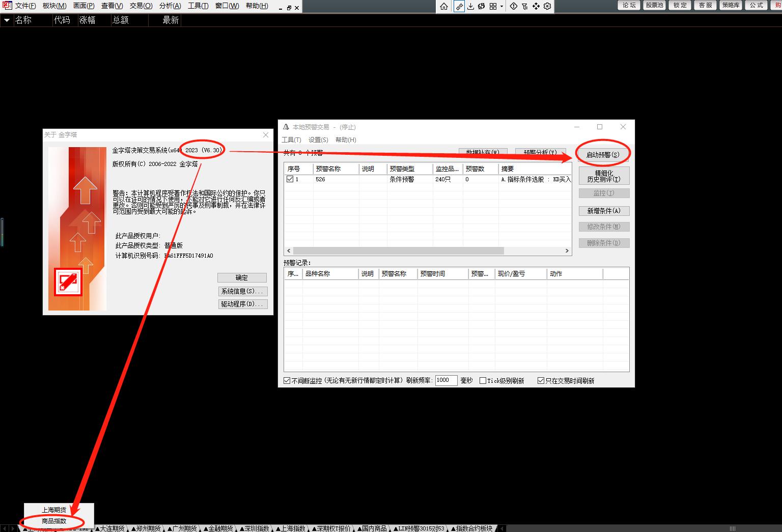
Task: Open 帮助(H) menu in alert window
Action: (346, 140)
